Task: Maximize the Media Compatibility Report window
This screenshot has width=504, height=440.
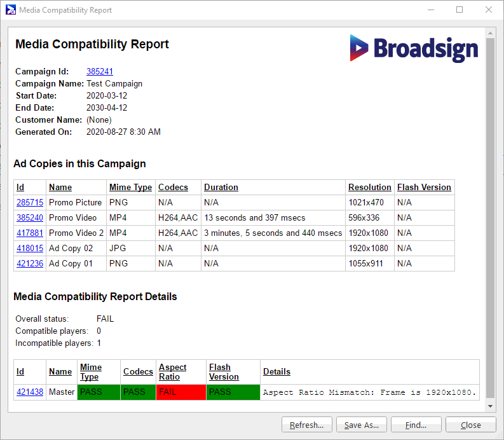Action: point(460,10)
